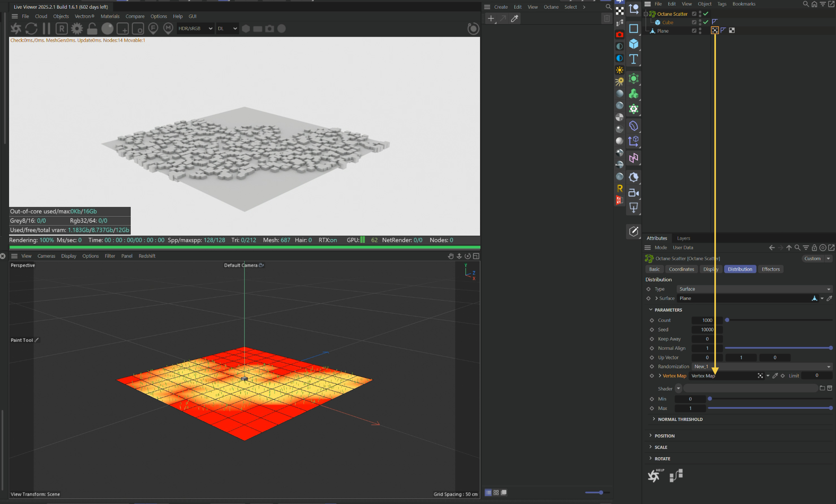Click the Custom preset button
Image resolution: width=836 pixels, height=504 pixels.
coord(812,258)
